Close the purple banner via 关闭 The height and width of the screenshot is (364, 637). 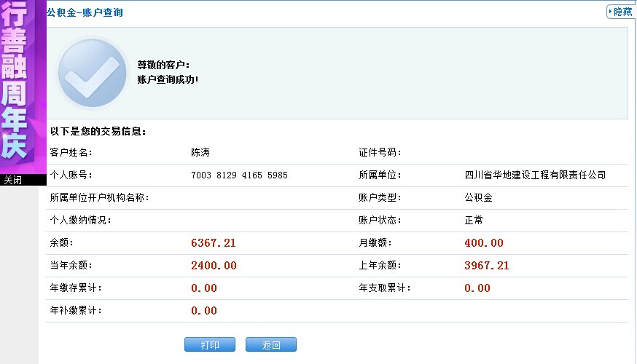click(14, 180)
